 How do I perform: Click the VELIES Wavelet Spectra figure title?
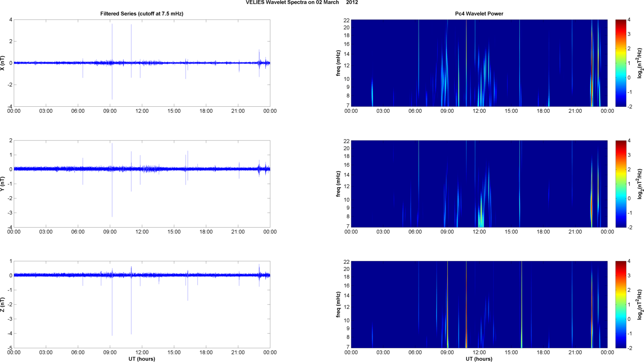click(x=302, y=3)
